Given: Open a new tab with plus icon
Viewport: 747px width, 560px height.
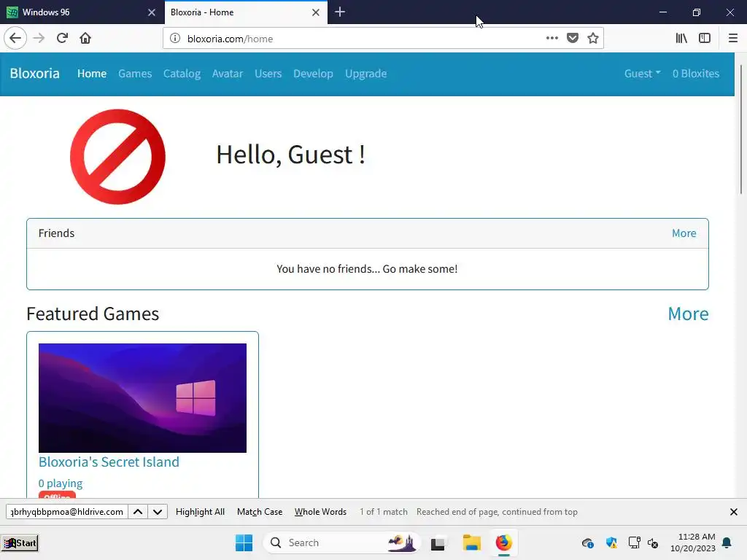Looking at the screenshot, I should (340, 12).
